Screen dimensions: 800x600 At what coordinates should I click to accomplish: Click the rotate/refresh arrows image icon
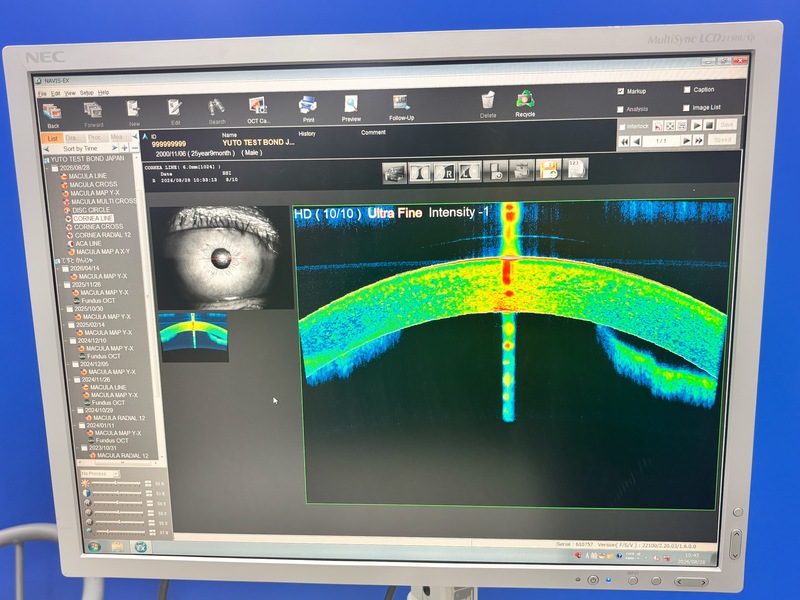pyautogui.click(x=521, y=171)
